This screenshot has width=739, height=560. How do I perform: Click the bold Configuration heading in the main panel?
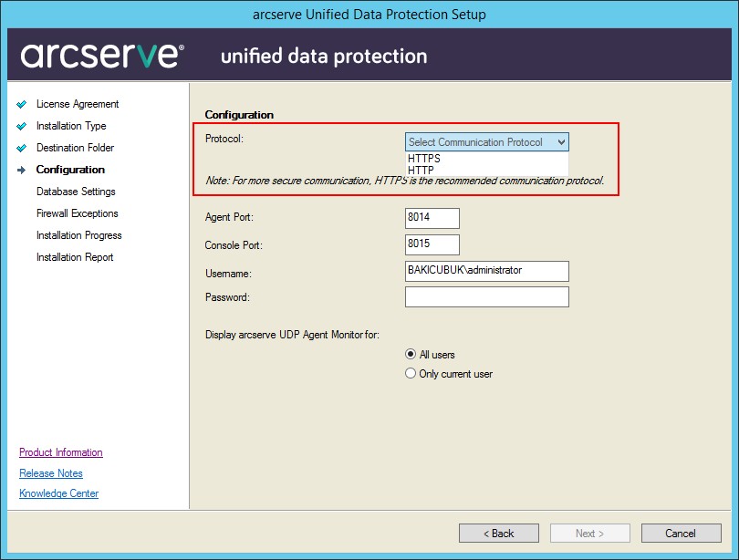pos(239,115)
